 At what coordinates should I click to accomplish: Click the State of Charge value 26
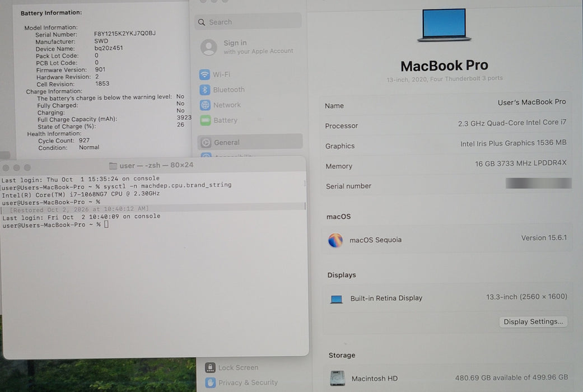pyautogui.click(x=180, y=125)
